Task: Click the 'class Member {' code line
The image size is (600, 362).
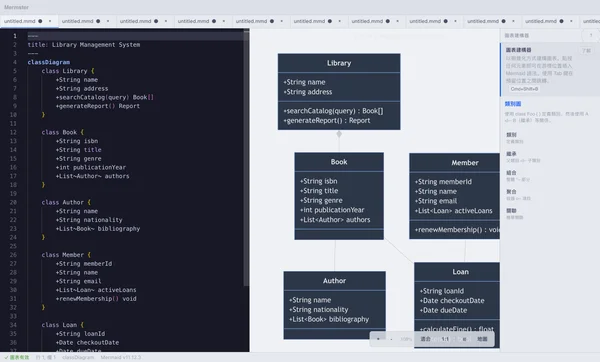Action: click(66, 255)
